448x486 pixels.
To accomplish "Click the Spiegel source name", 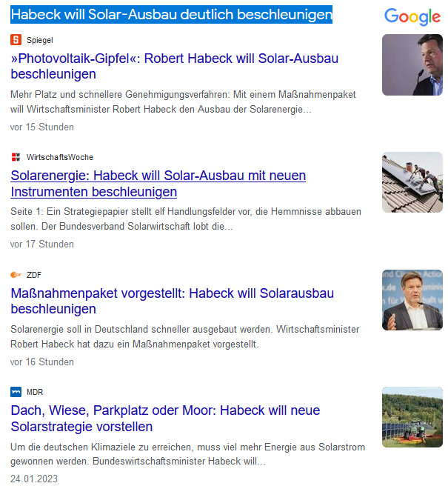I will (x=39, y=40).
